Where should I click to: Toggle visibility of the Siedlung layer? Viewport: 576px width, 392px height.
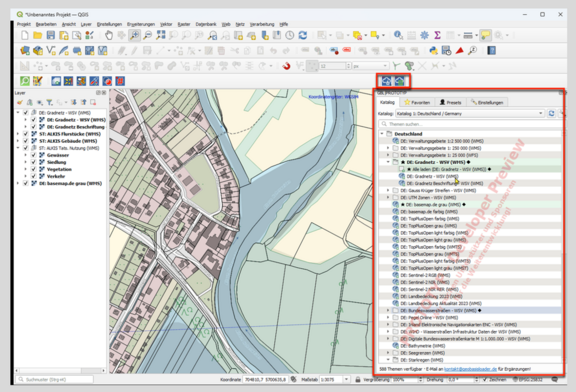(x=33, y=162)
